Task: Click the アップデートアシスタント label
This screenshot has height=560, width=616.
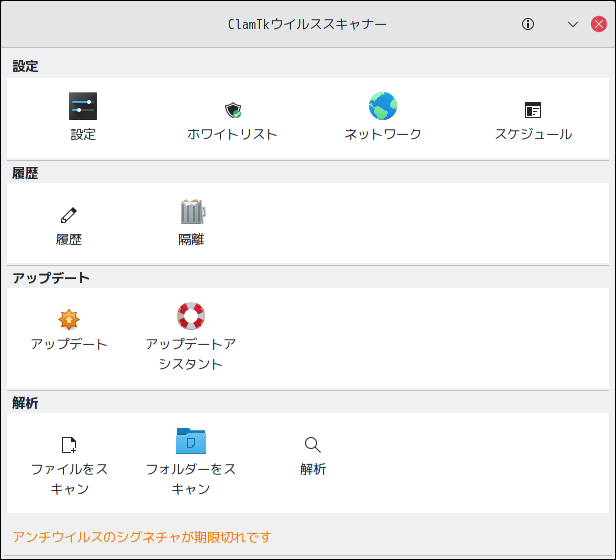Action: [x=191, y=354]
